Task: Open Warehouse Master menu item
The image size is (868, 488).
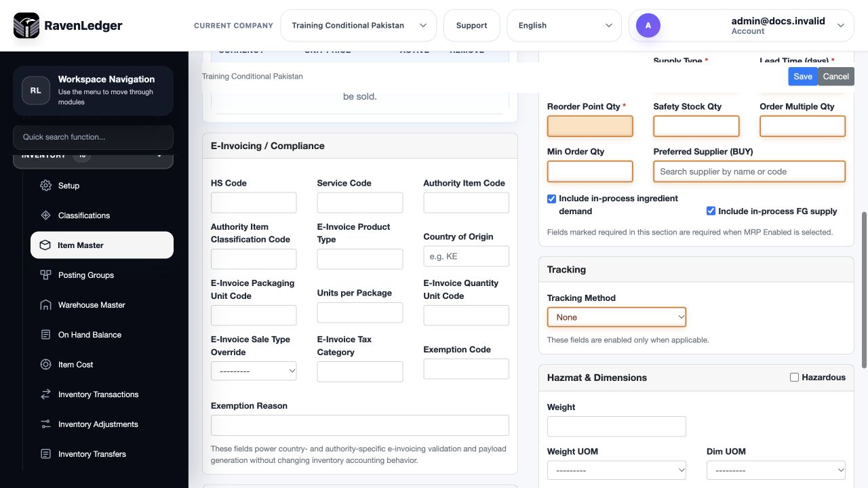Action: [102, 305]
